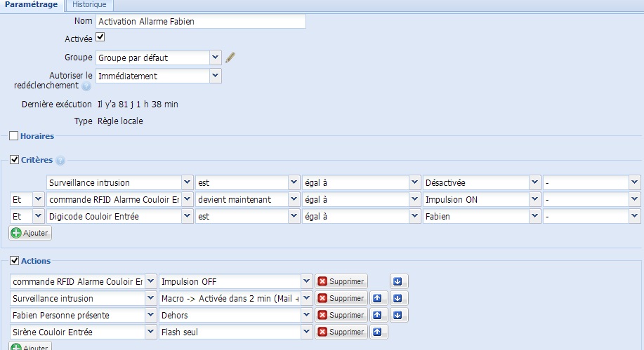Open the Paramétrage tab
This screenshot has height=350, width=644.
pyautogui.click(x=31, y=5)
